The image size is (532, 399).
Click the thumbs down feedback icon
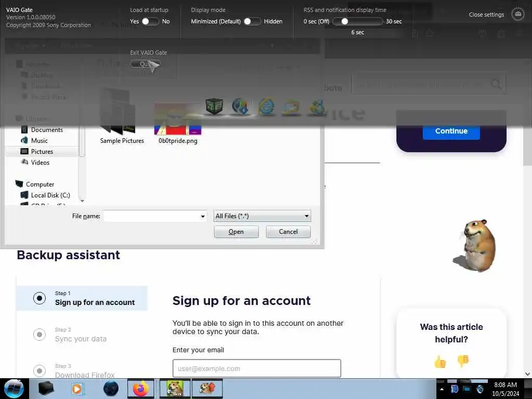pos(463,362)
